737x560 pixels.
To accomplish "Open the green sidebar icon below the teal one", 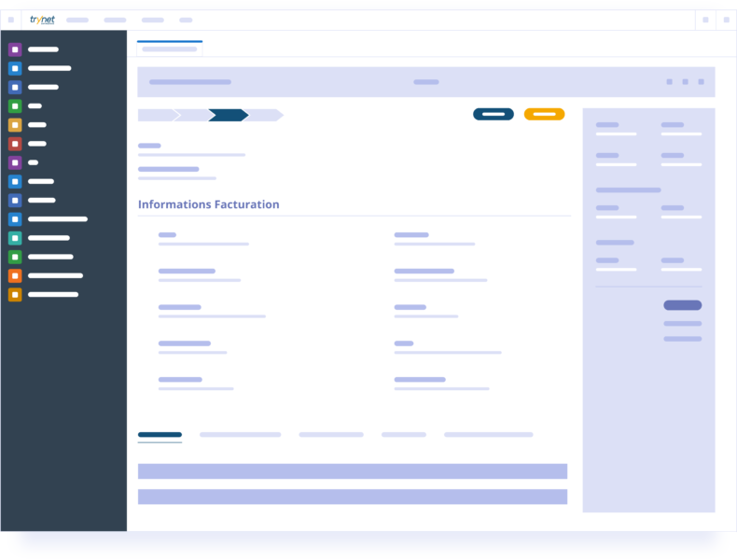I will click(x=15, y=257).
